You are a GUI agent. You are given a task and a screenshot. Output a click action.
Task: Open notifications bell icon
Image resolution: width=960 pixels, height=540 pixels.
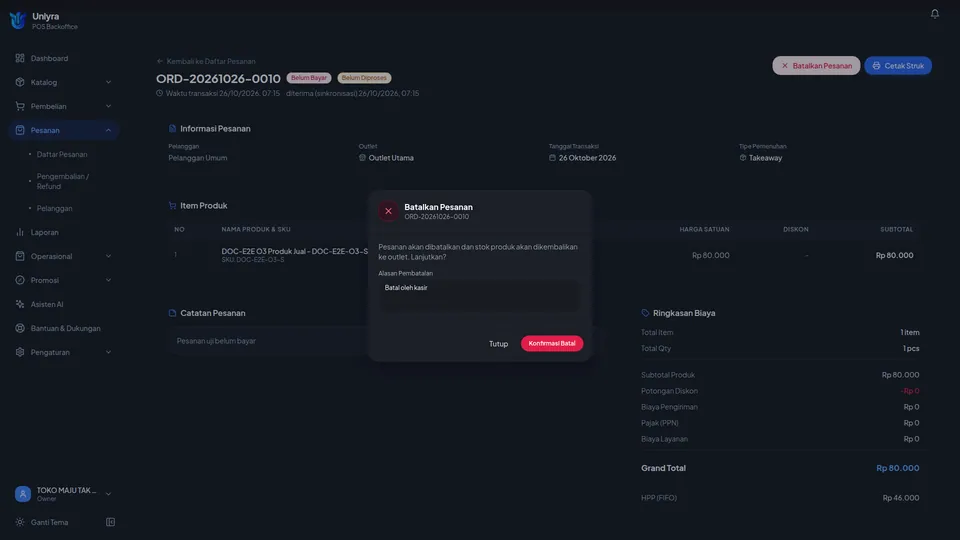click(934, 13)
